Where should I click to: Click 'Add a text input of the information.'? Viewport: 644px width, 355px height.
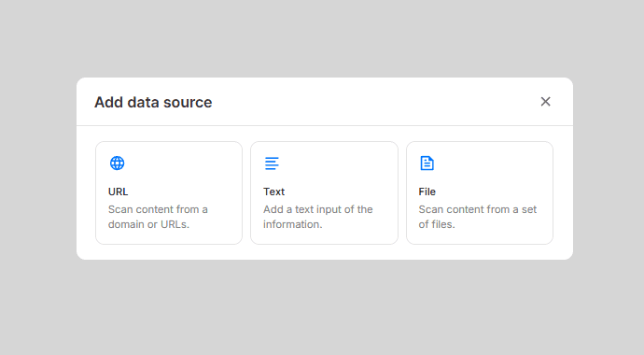(318, 217)
